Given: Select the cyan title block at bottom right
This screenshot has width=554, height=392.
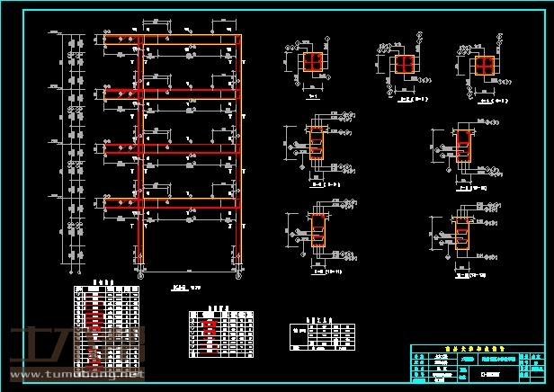Looking at the screenshot, I should click(477, 364).
